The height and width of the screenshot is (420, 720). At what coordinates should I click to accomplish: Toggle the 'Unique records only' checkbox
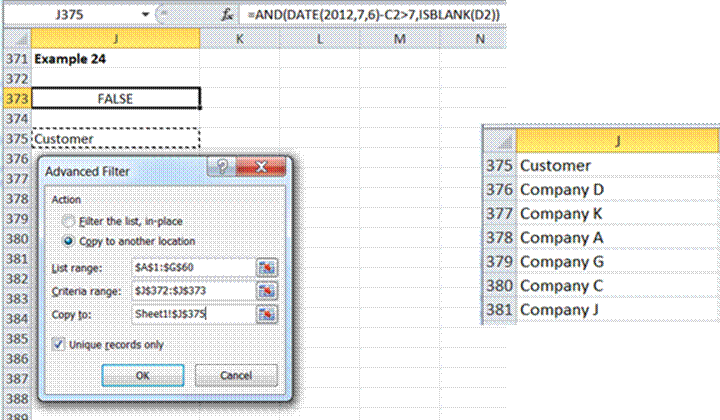coord(58,345)
